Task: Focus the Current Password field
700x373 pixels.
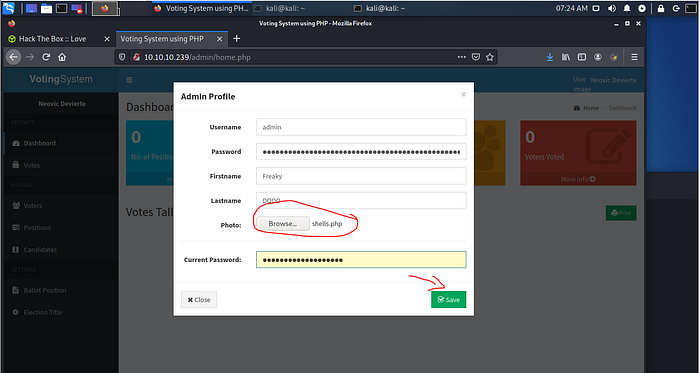Action: point(361,260)
